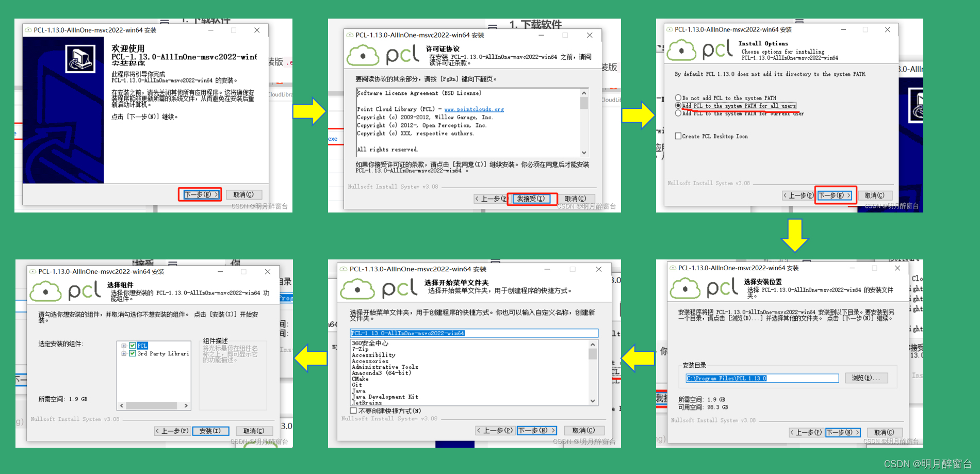The height and width of the screenshot is (474, 980).
Task: Click 上一步(P) in the 选择组件 window
Action: [x=172, y=431]
